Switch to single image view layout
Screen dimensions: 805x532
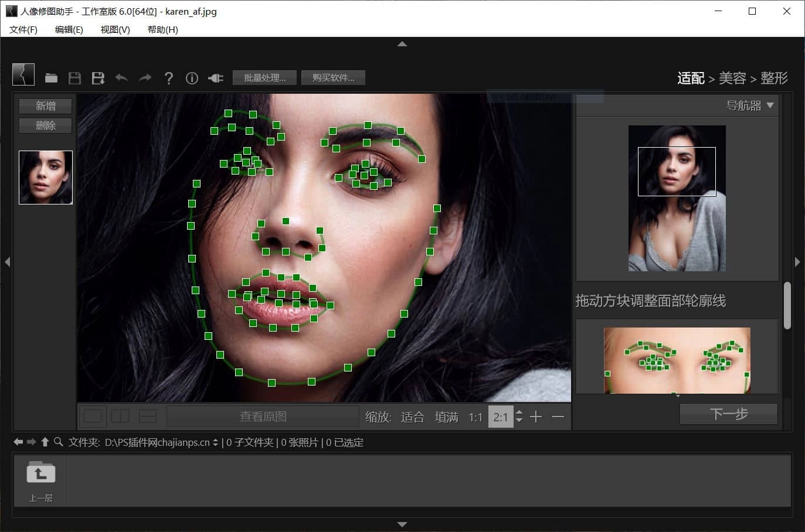93,416
